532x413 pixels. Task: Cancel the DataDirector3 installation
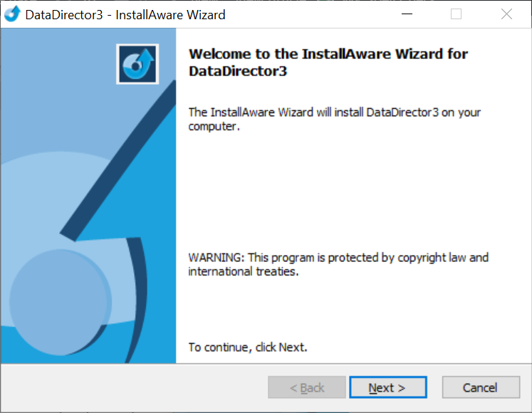[x=481, y=387]
